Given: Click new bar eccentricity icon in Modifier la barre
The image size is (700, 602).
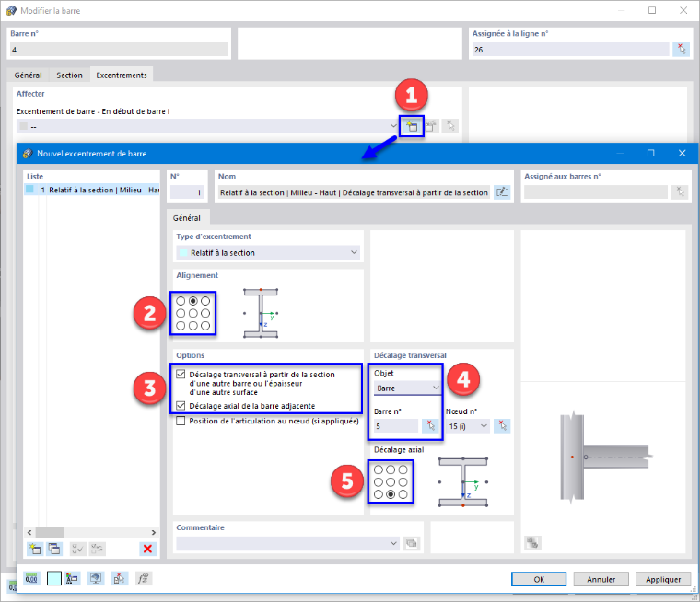Looking at the screenshot, I should pos(412,126).
